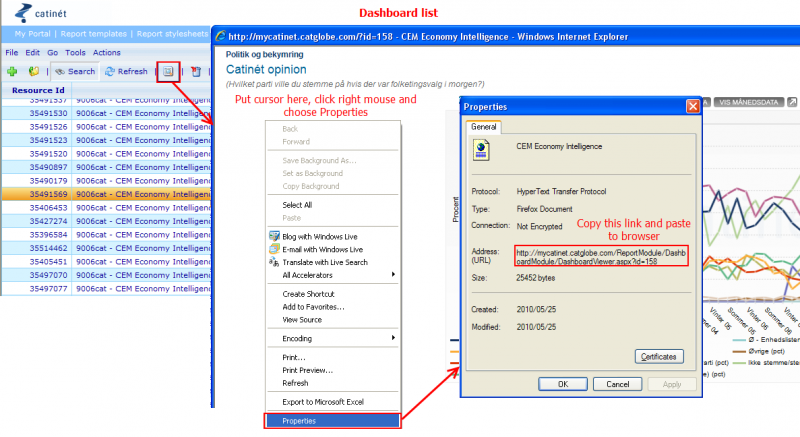This screenshot has height=437, width=800.
Task: Click the Internet Explorer title bar icon
Action: tap(220, 36)
